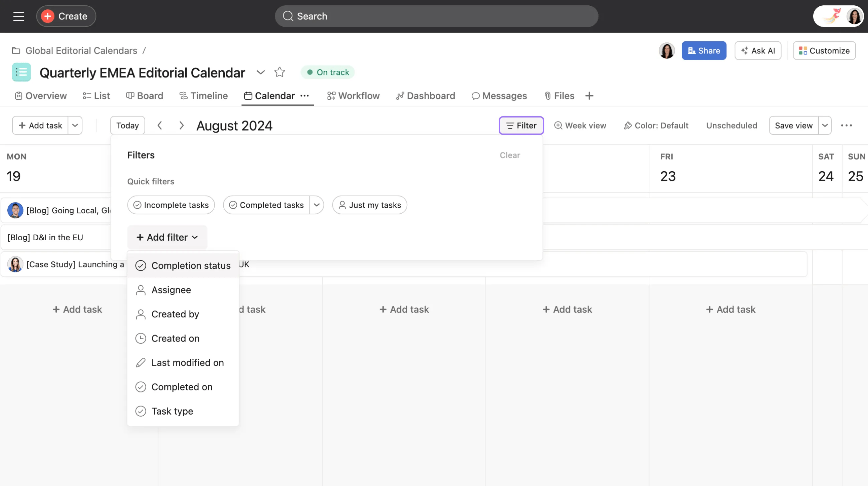
Task: Open Add task dropdown arrow
Action: click(75, 126)
